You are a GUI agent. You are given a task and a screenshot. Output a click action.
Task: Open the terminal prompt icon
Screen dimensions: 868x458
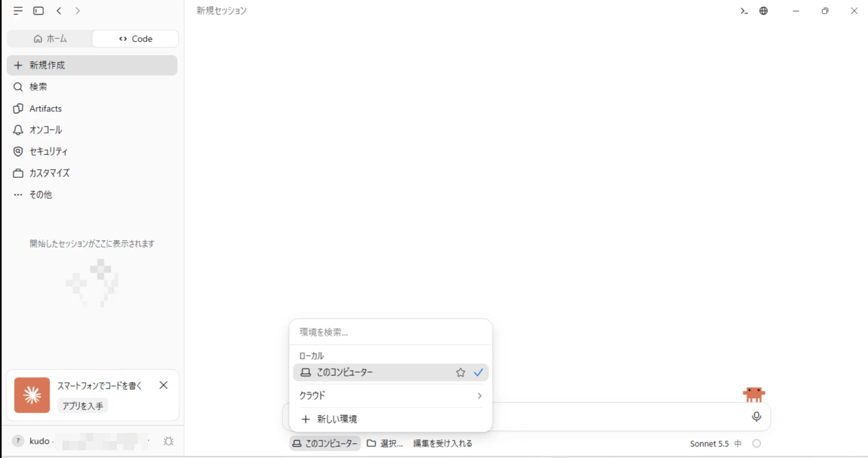(744, 11)
